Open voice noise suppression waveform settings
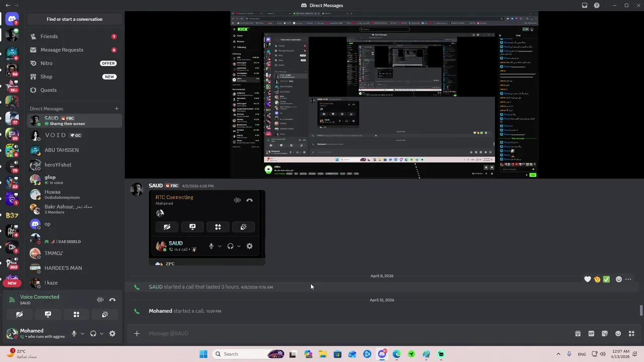This screenshot has width=644, height=362. 100,300
